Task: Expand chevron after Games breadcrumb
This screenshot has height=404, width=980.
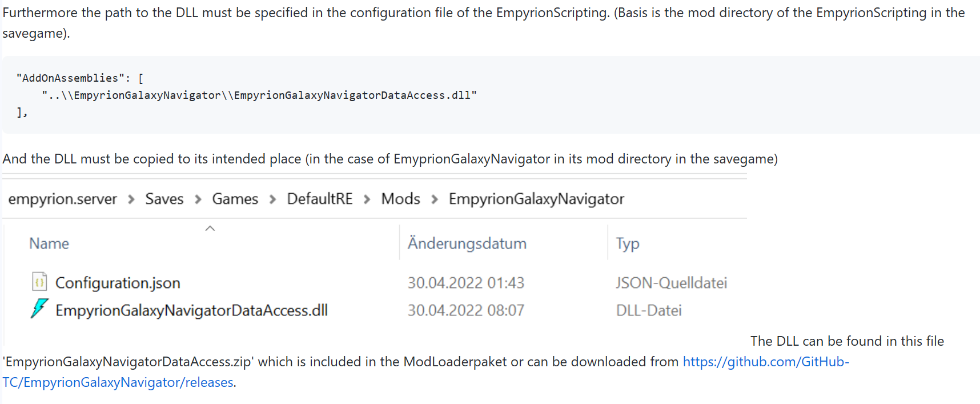Action: 272,199
